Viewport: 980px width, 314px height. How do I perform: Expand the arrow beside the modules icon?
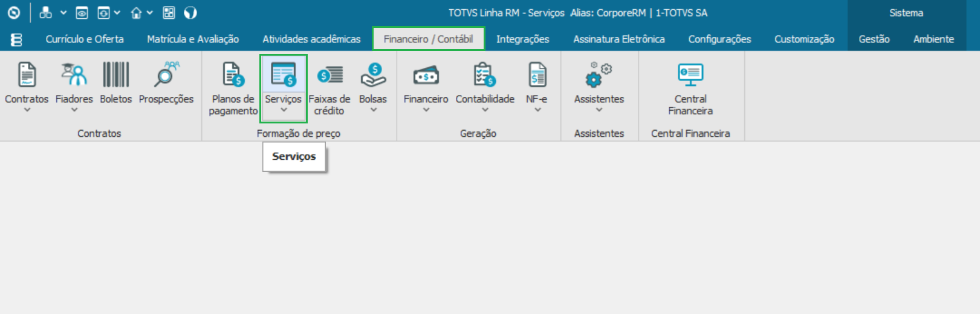(63, 13)
